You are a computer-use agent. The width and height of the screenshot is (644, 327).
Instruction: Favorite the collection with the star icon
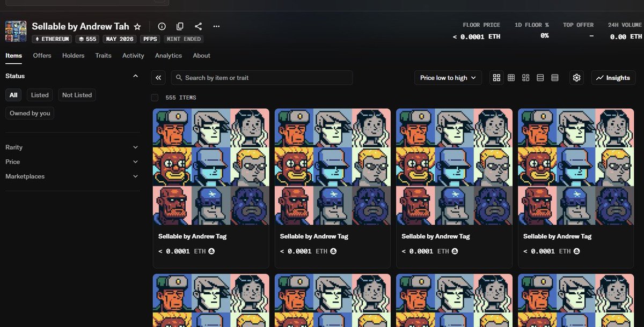(x=137, y=26)
